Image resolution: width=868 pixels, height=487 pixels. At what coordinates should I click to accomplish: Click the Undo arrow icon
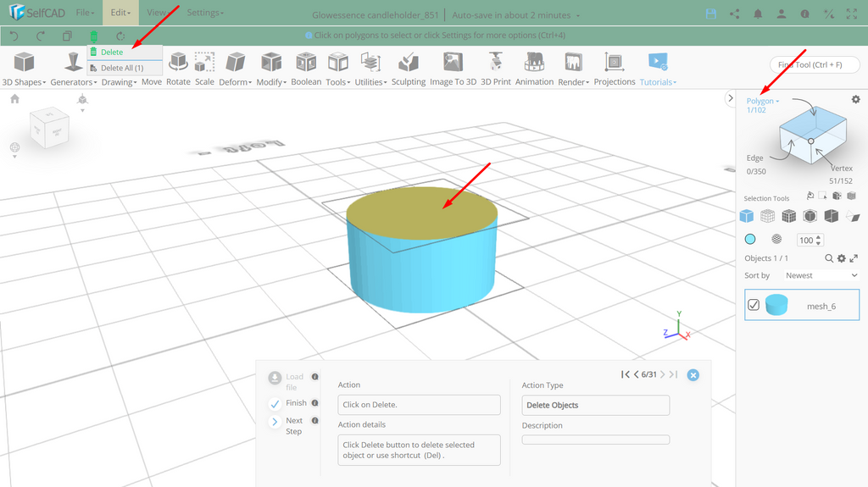click(x=14, y=36)
